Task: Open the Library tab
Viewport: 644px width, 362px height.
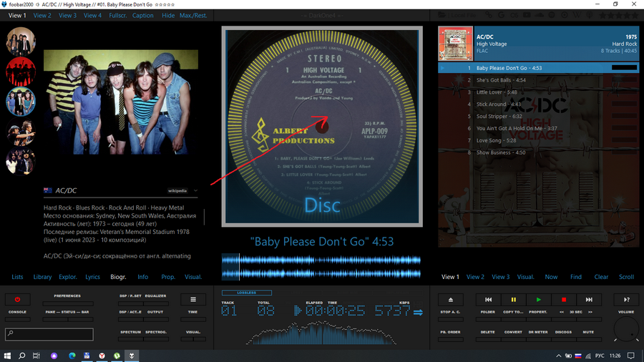Action: 42,277
